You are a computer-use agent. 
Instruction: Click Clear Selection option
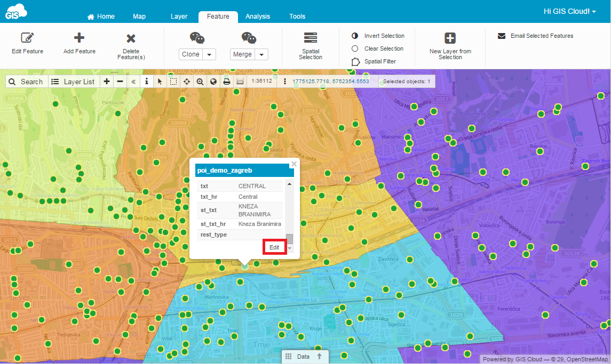[378, 48]
